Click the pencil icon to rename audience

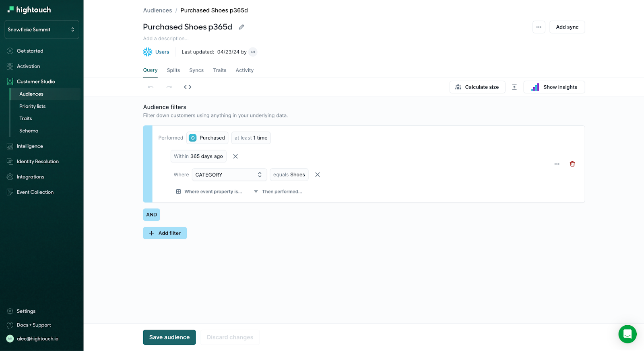[x=242, y=27]
